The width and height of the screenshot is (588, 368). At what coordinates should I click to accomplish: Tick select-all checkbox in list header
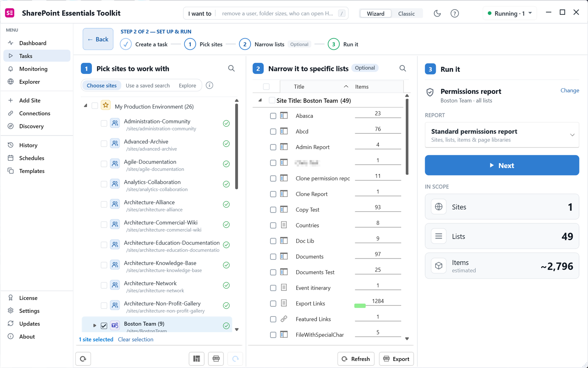click(x=266, y=87)
